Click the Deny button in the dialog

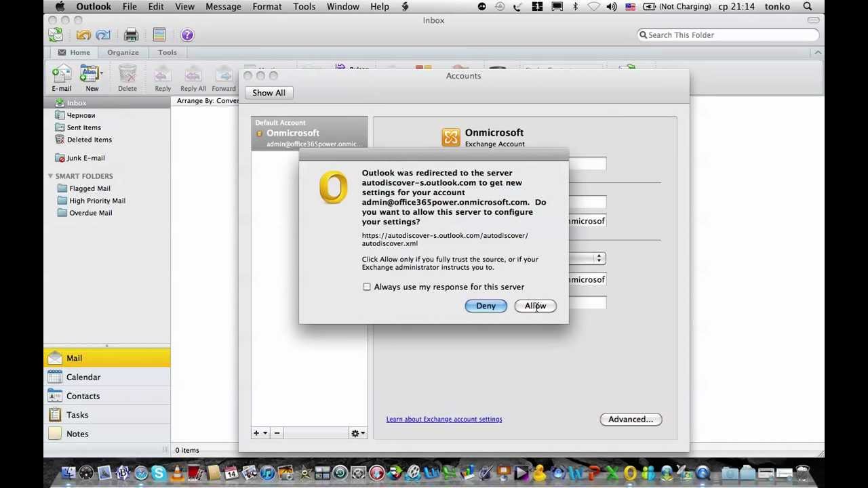click(x=486, y=306)
